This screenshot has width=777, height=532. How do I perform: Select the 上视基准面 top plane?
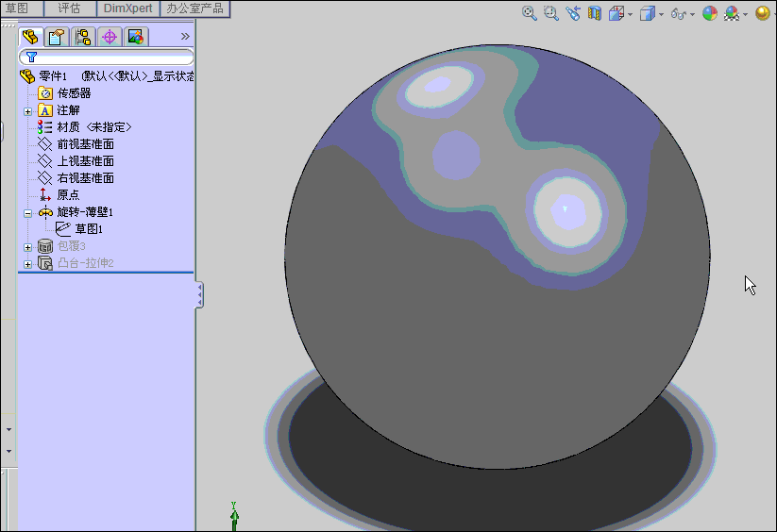click(86, 161)
